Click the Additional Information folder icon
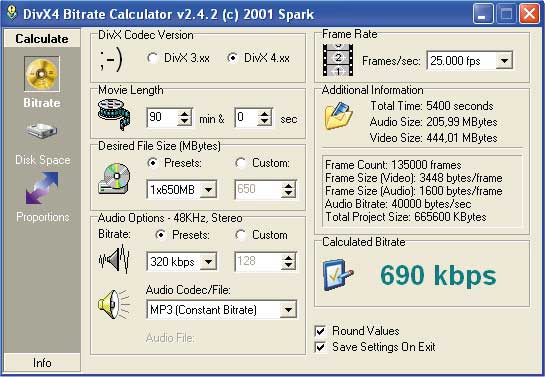This screenshot has height=377, width=545. coord(339,115)
